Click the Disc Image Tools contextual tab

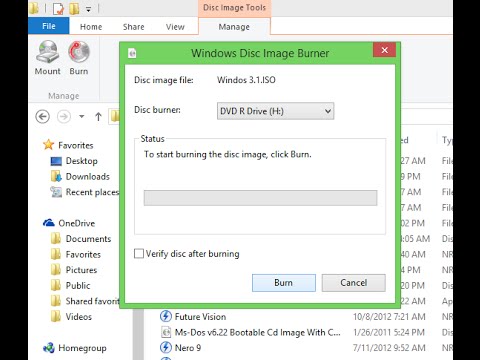[234, 8]
